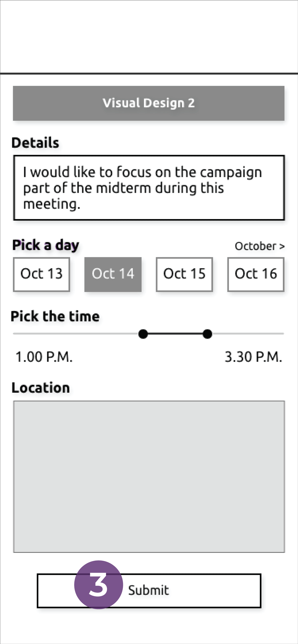Click the Visual Design 2 header bar
Image resolution: width=298 pixels, height=644 pixels.
click(x=149, y=103)
